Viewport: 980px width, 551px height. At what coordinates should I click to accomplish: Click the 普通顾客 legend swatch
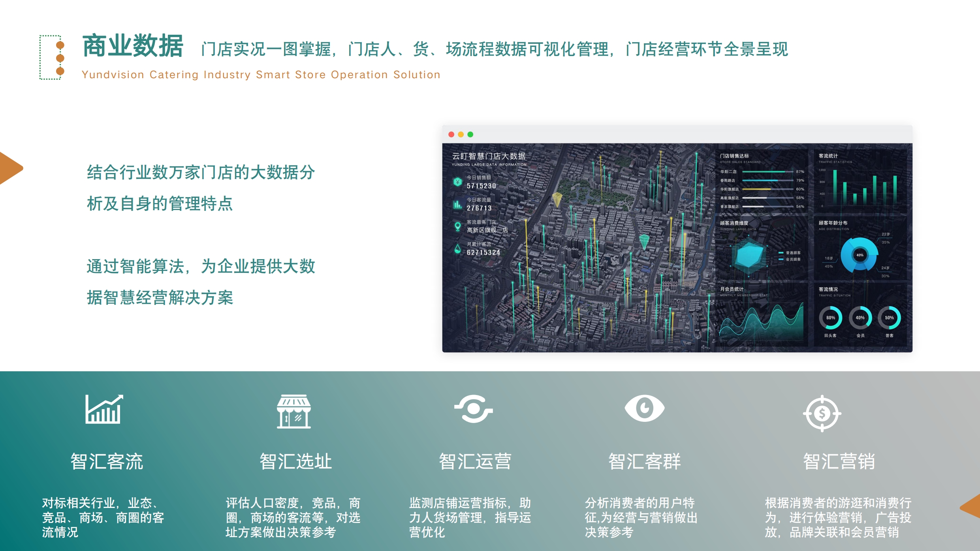click(x=781, y=253)
